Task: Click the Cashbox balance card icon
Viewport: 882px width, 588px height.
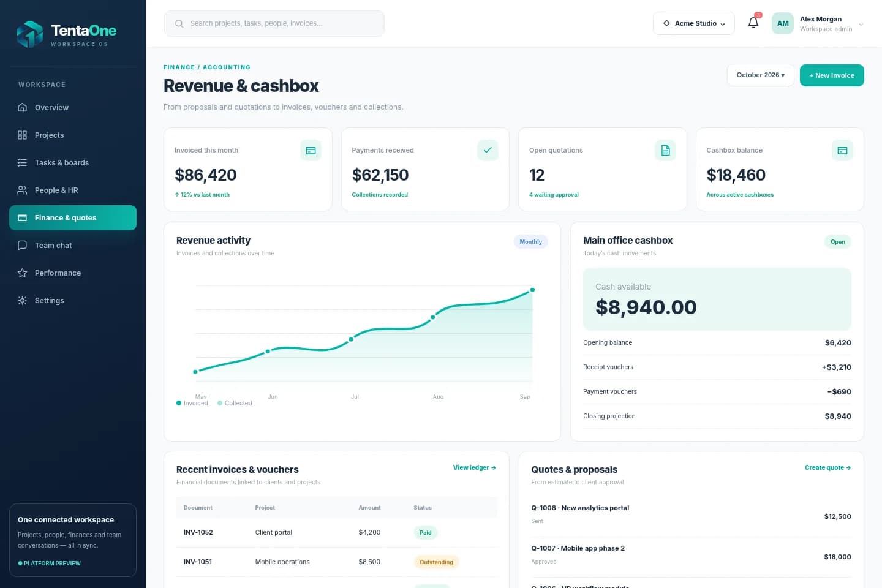Action: pyautogui.click(x=842, y=150)
